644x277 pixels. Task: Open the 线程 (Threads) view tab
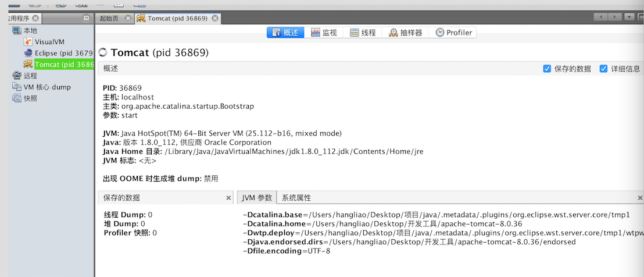[363, 33]
